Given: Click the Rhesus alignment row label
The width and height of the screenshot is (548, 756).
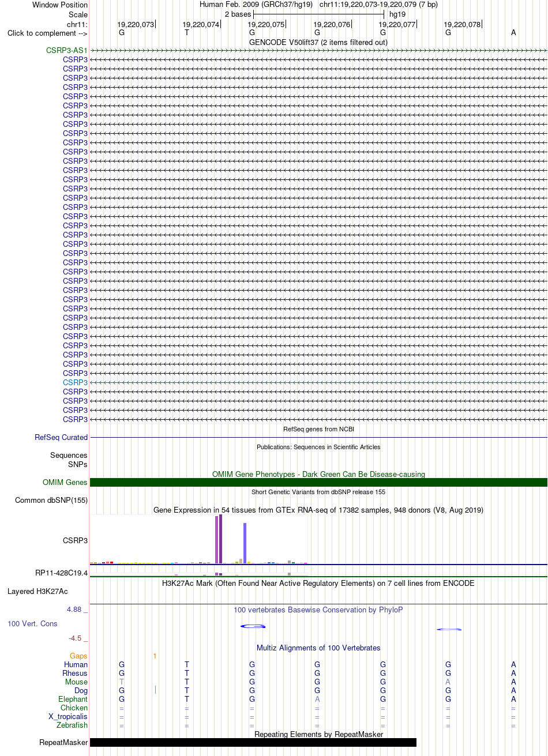Looking at the screenshot, I should [75, 673].
